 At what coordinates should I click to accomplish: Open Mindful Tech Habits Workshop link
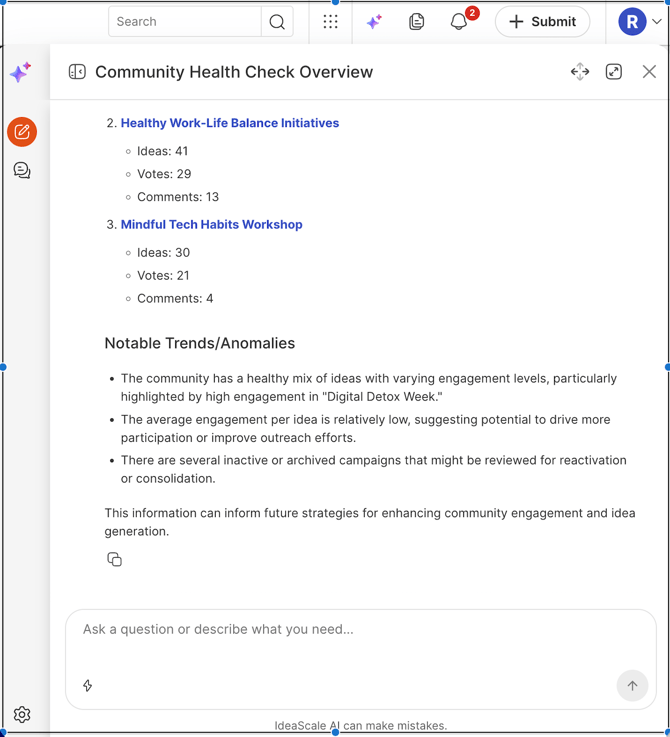pyautogui.click(x=211, y=225)
